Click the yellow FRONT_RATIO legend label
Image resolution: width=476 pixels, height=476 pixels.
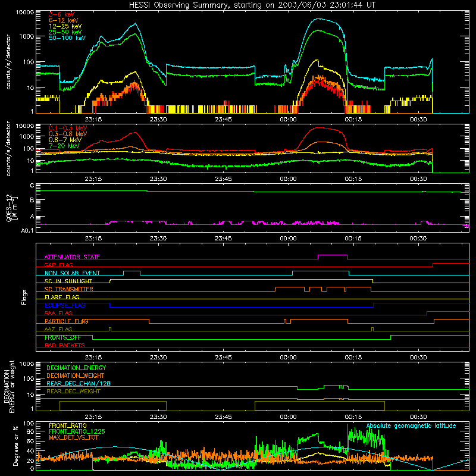pos(68,425)
